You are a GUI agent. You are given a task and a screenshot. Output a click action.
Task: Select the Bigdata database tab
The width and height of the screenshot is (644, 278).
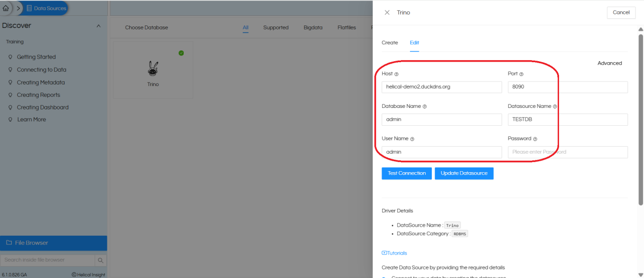click(x=313, y=28)
